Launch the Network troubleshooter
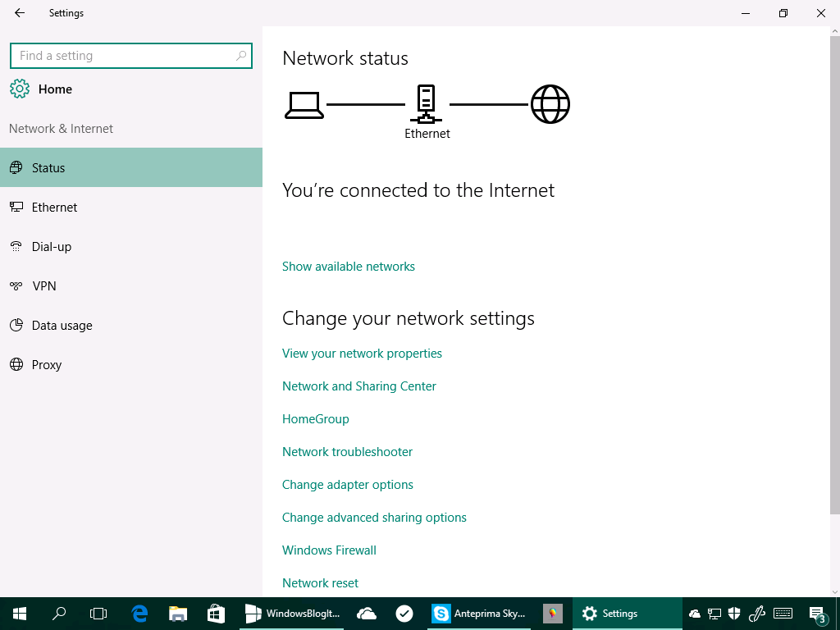This screenshot has height=630, width=840. [x=347, y=452]
